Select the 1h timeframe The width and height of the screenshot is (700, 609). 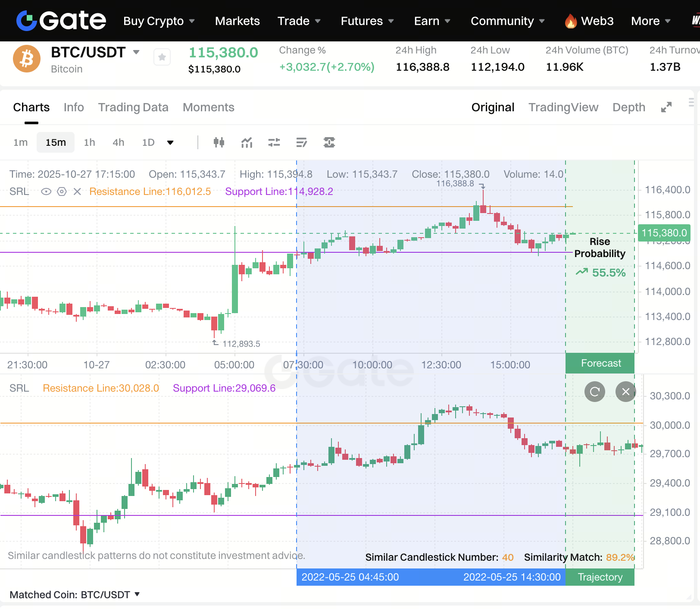point(89,142)
